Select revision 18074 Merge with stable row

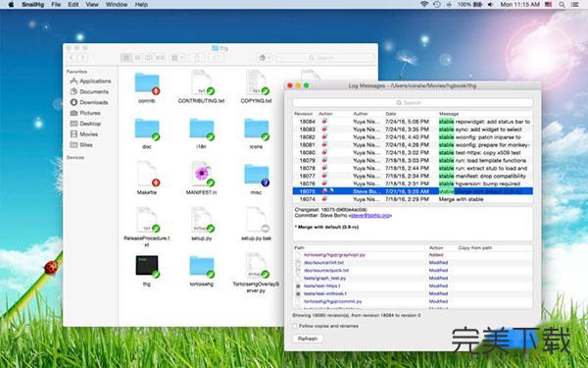coord(413,199)
